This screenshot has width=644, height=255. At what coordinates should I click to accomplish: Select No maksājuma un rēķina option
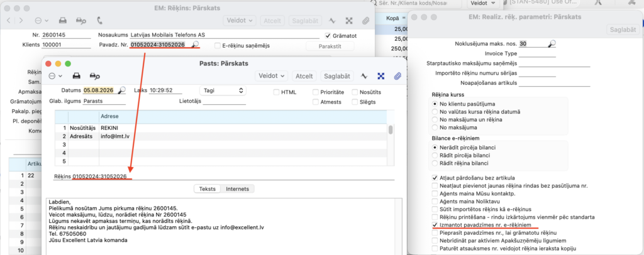coord(435,120)
